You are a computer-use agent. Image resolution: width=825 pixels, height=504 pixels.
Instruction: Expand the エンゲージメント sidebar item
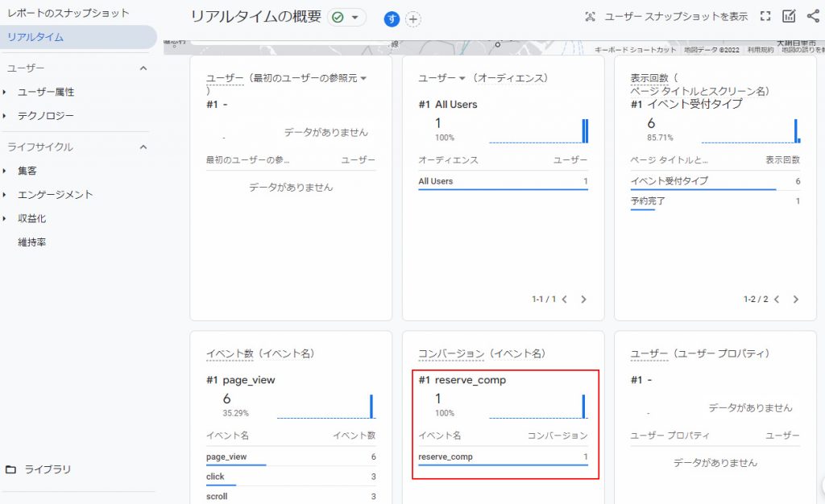coord(55,195)
